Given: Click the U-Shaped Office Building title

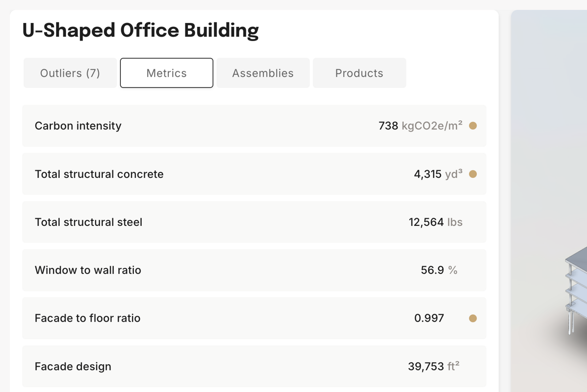Looking at the screenshot, I should 140,30.
